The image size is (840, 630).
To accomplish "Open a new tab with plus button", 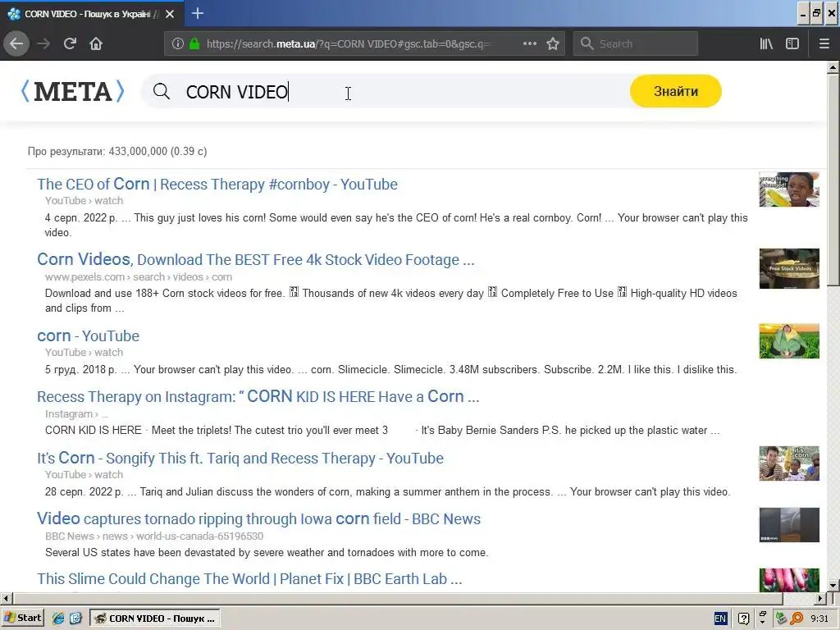I will 198,13.
